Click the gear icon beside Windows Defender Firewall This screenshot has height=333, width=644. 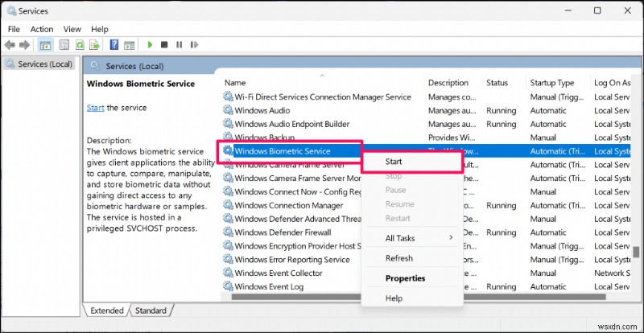(x=228, y=232)
